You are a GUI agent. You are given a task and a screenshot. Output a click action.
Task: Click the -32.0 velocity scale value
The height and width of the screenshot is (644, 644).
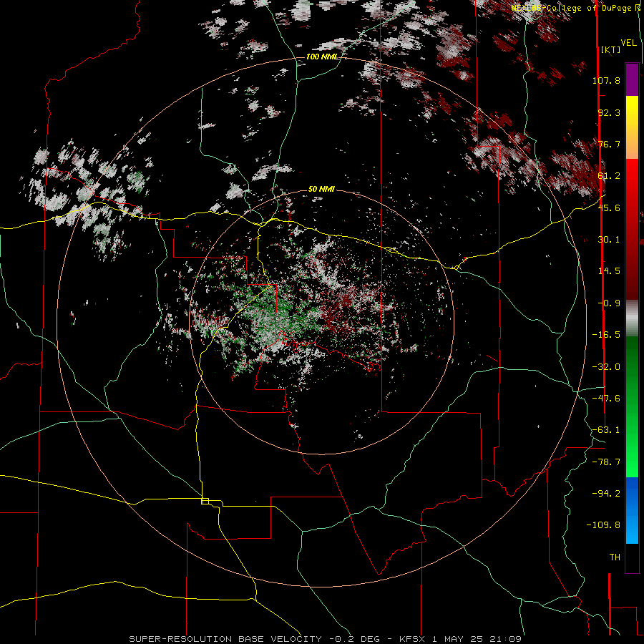[x=606, y=367]
